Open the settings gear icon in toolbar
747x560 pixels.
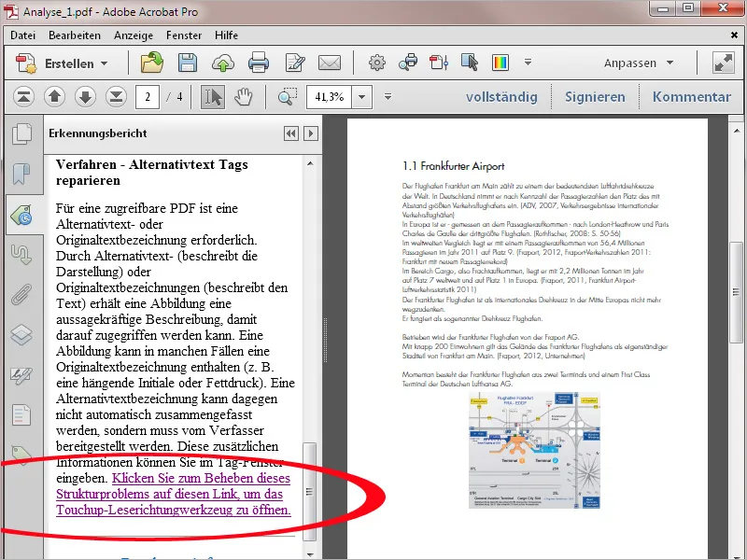coord(377,63)
